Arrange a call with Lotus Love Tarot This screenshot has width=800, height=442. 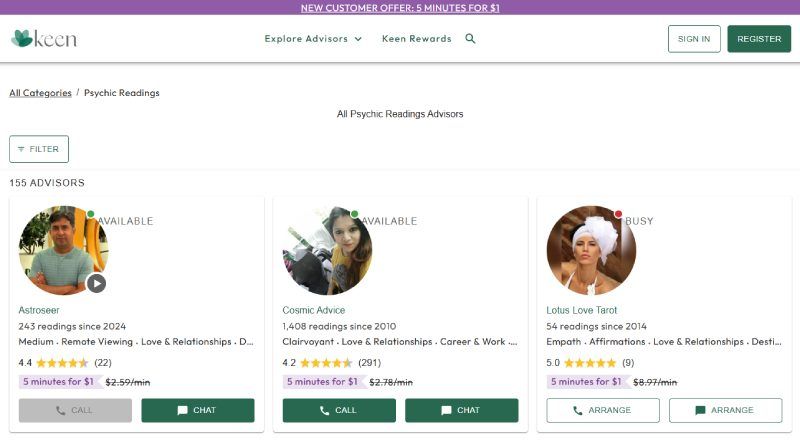pos(603,410)
